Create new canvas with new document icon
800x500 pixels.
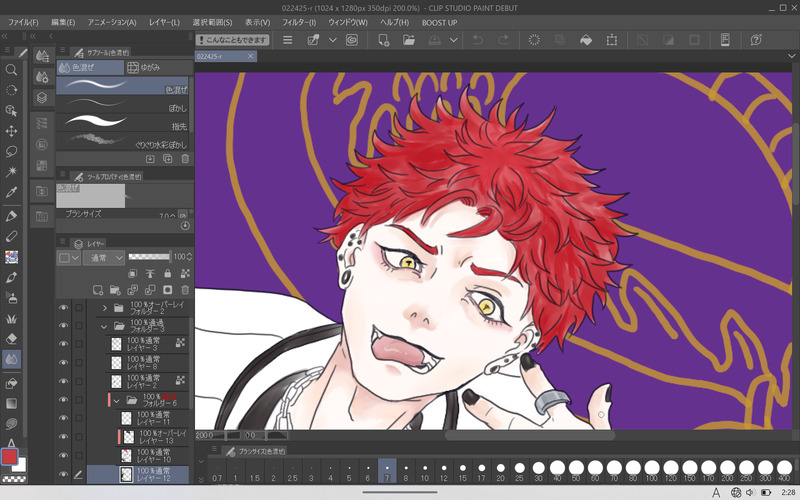(x=384, y=40)
